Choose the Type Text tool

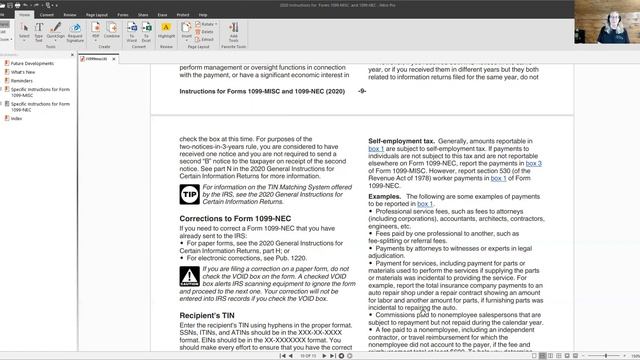pos(39,31)
